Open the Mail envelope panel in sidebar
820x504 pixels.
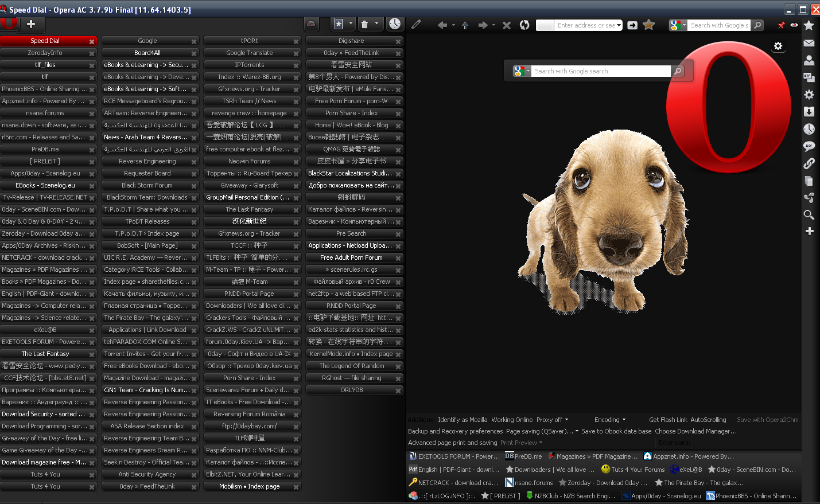[809, 43]
